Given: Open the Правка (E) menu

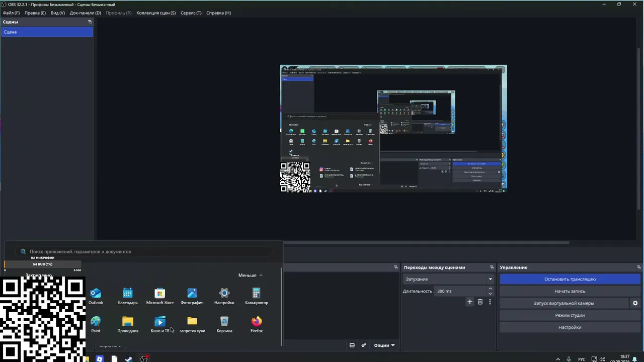Looking at the screenshot, I should (35, 13).
